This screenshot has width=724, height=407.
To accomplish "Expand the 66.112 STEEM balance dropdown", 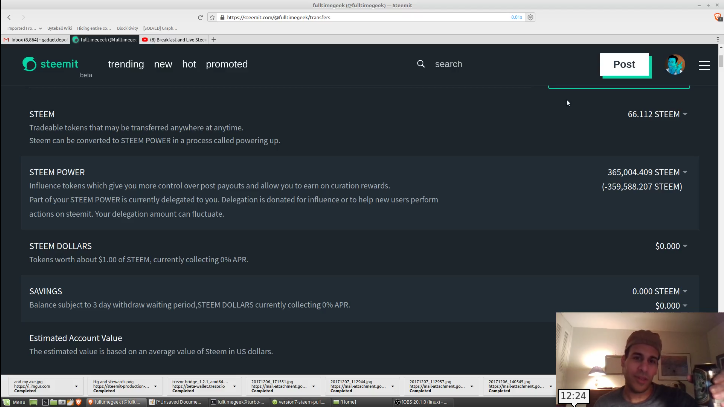I will tap(657, 114).
